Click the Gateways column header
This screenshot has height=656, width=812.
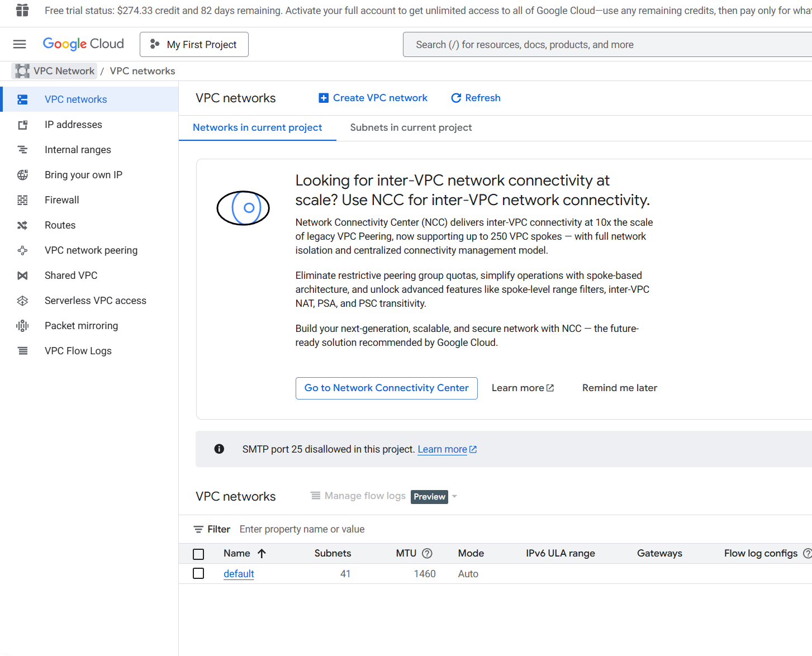pos(659,553)
